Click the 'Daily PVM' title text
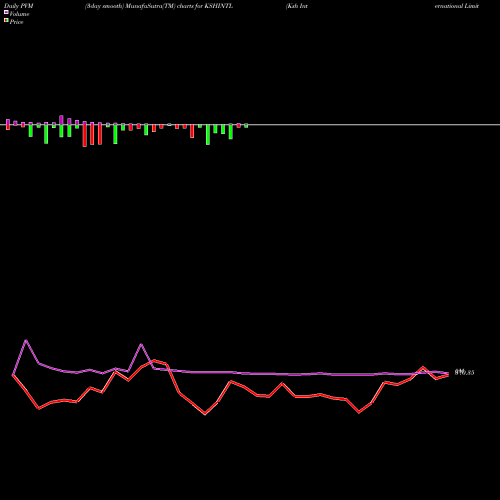Viewport: 500px width, 500px height. pos(19,6)
